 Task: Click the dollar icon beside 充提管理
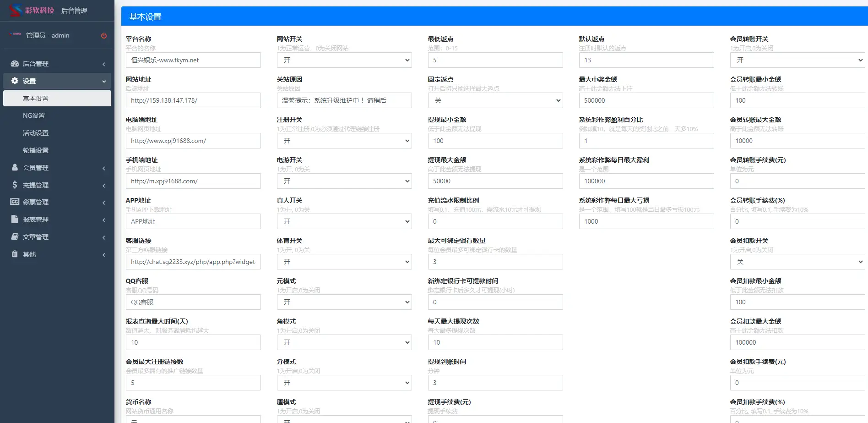(15, 185)
